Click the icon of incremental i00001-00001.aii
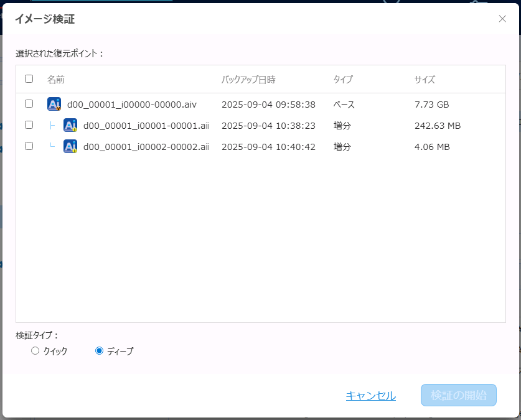Screen dimensions: 521x420 (70, 126)
